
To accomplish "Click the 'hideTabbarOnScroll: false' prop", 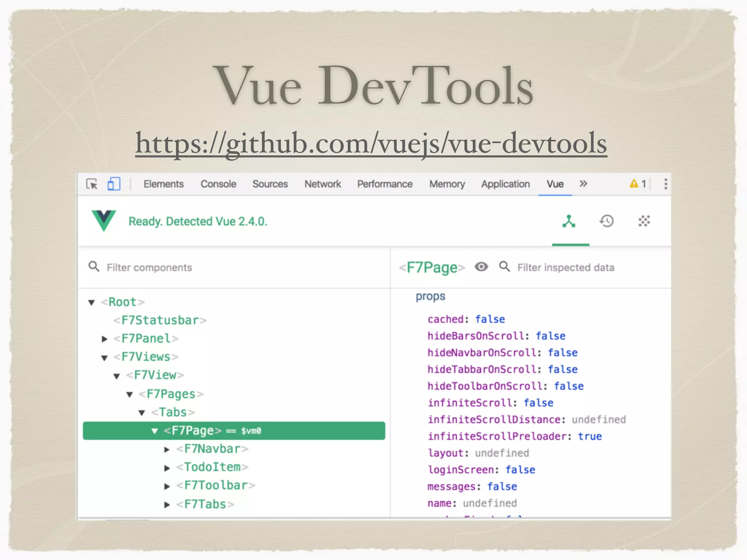I will point(503,369).
